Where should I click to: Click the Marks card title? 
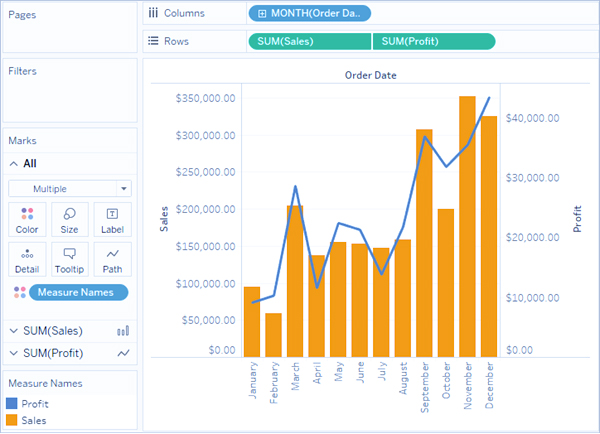[23, 140]
